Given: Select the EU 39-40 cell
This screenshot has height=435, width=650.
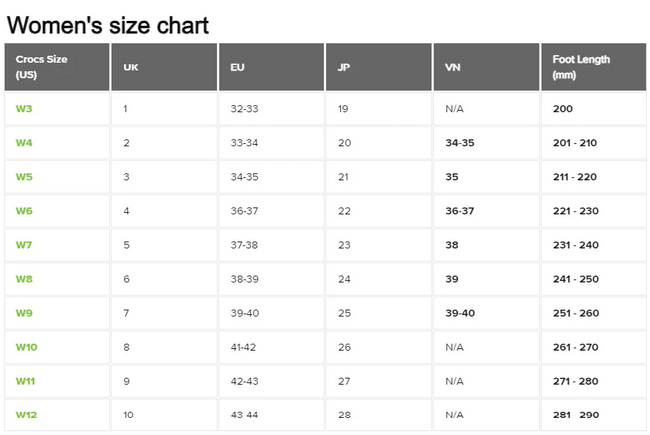Looking at the screenshot, I should 244,313.
